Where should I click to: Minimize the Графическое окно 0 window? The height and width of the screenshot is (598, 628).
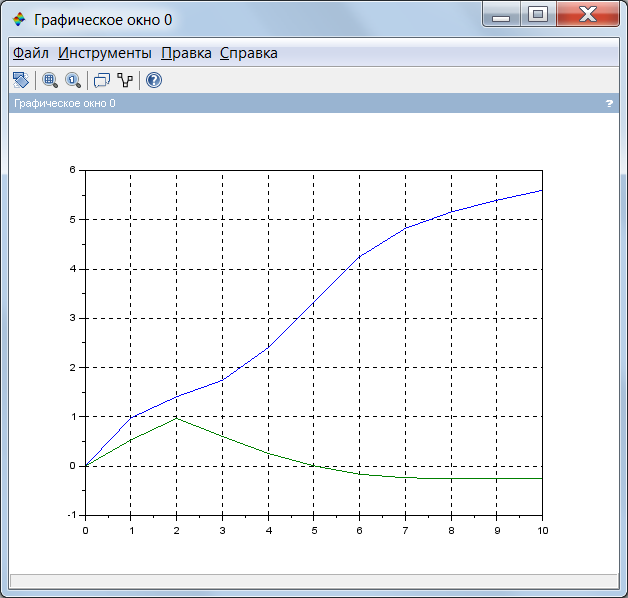click(x=501, y=15)
